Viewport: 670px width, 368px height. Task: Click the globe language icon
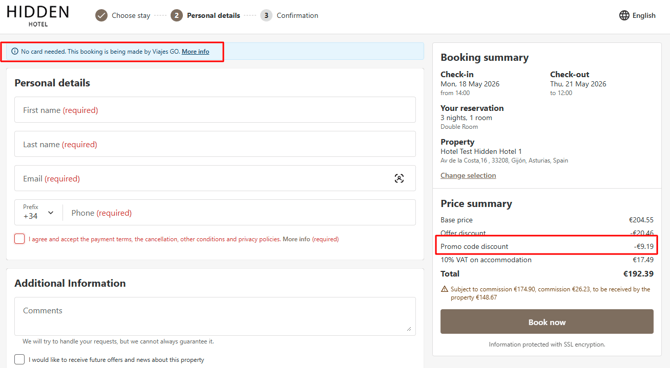tap(624, 15)
